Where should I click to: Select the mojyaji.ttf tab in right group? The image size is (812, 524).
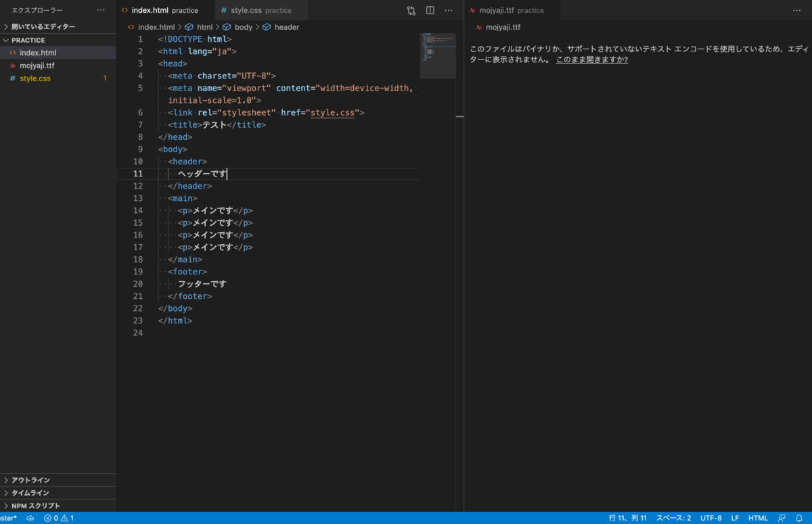(512, 10)
